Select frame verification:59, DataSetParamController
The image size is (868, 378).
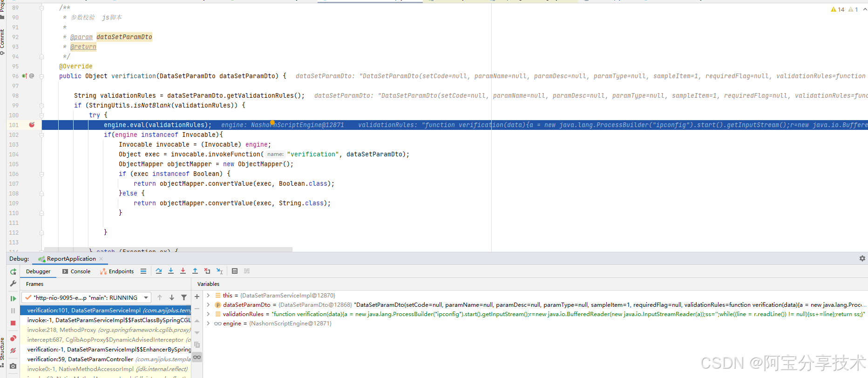click(106, 359)
